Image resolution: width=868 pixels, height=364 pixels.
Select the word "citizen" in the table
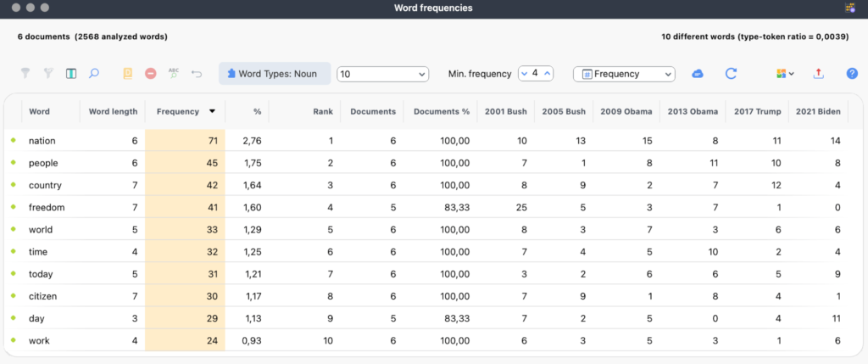[x=42, y=296]
